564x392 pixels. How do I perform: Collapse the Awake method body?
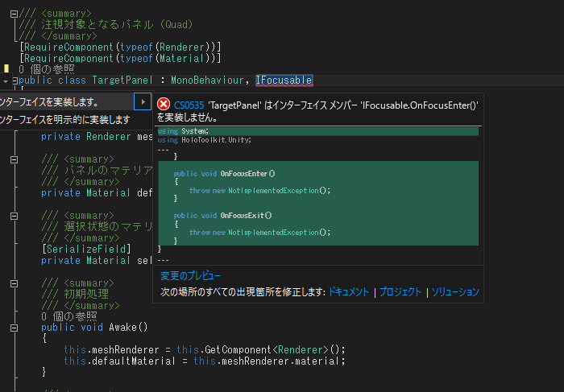coord(14,328)
